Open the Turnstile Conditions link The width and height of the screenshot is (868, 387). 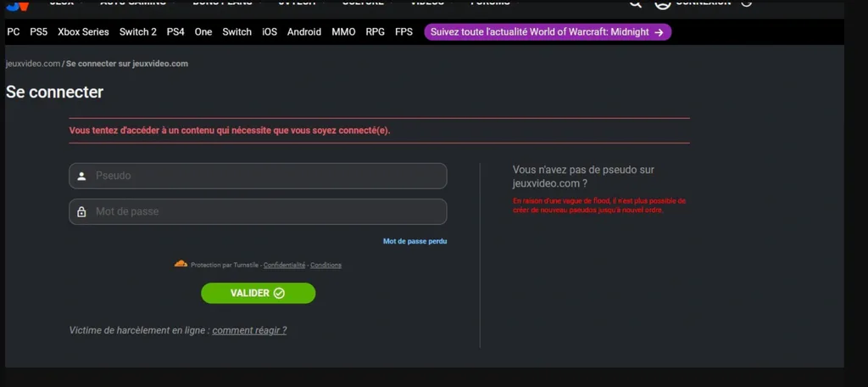[325, 265]
